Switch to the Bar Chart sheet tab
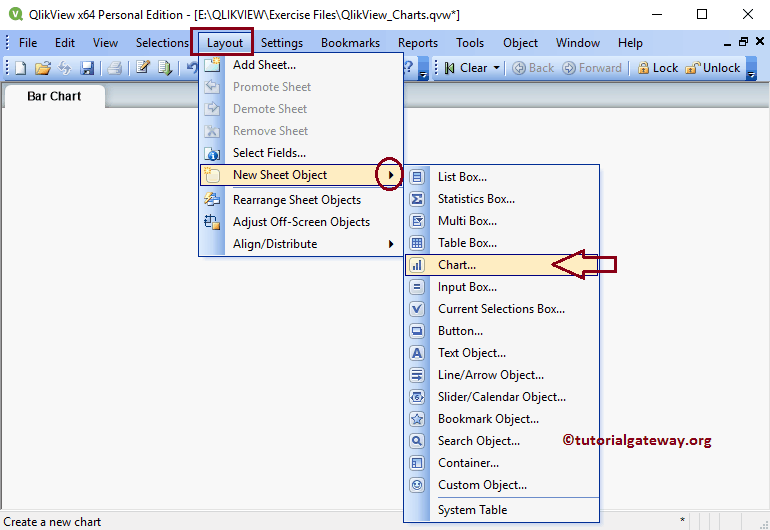This screenshot has width=770, height=530. 54,96
